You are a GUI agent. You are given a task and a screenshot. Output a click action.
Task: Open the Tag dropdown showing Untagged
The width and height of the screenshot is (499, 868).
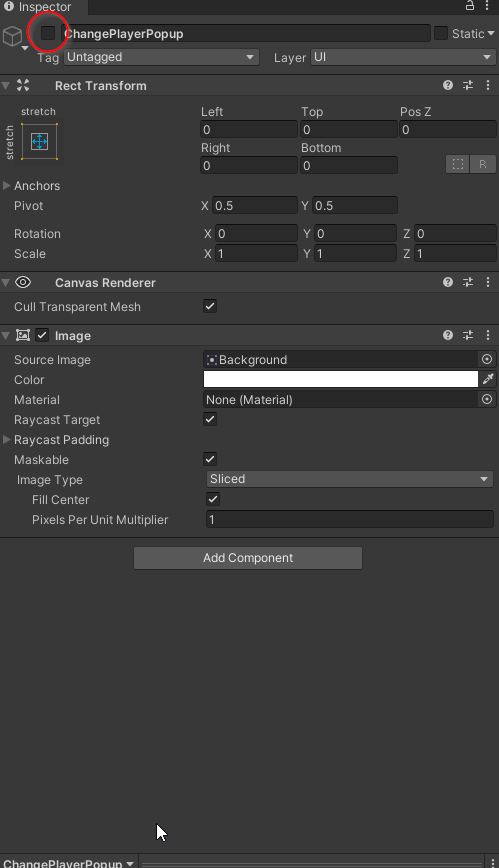point(161,57)
